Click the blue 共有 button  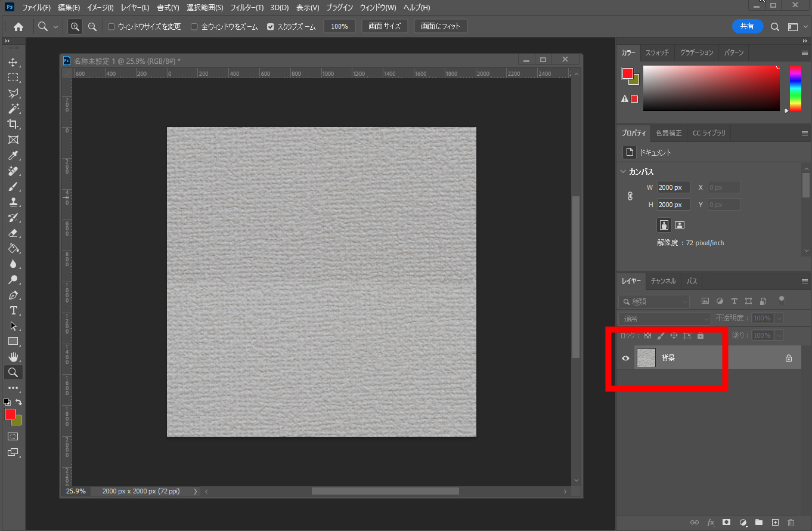[747, 26]
